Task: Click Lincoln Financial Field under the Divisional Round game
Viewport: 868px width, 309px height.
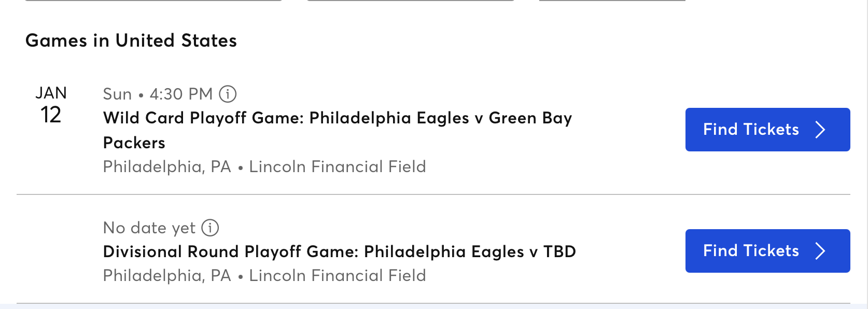Action: click(338, 275)
